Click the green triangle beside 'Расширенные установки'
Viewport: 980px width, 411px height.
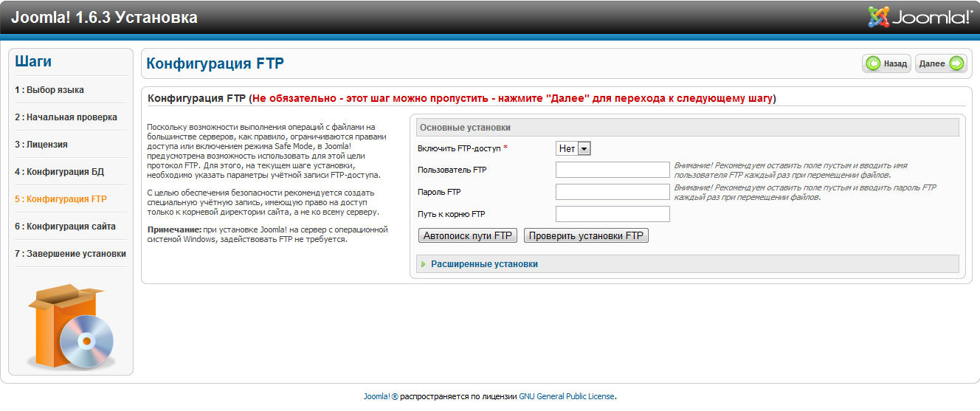(424, 264)
